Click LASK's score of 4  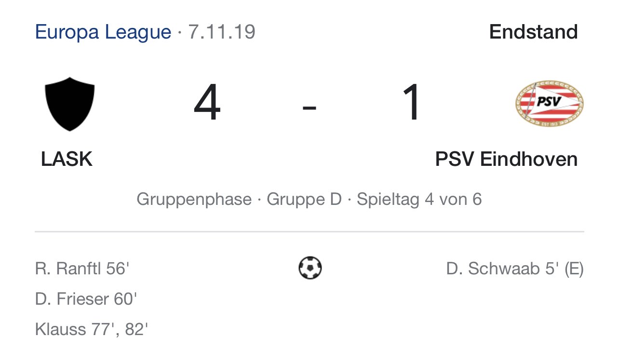point(207,103)
